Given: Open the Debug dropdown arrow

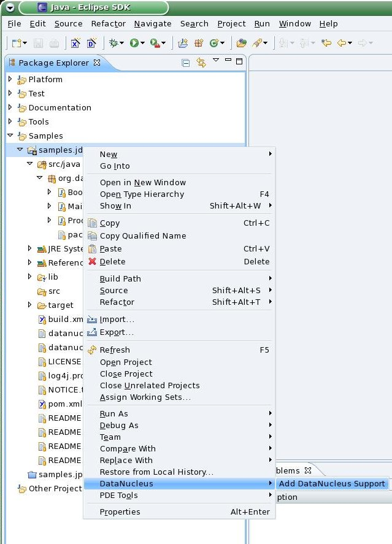Looking at the screenshot, I should click(x=121, y=44).
